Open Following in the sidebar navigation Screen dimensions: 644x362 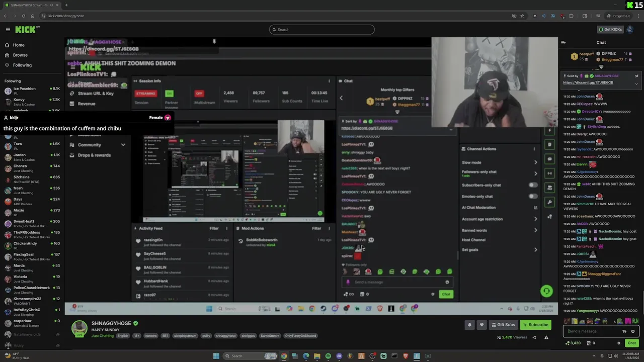(22, 65)
